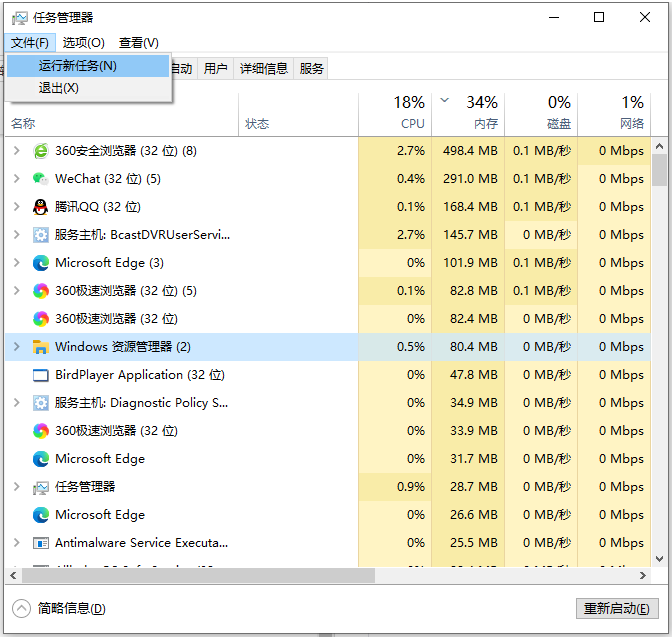This screenshot has height=637, width=672.
Task: Switch to the 详细信息 tab
Action: point(264,69)
